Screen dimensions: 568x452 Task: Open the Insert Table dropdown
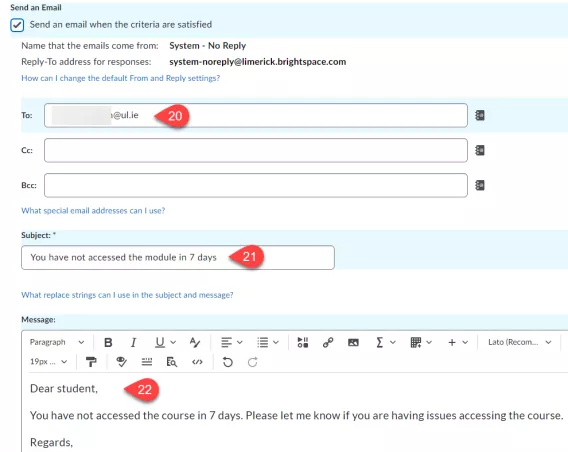[421, 342]
